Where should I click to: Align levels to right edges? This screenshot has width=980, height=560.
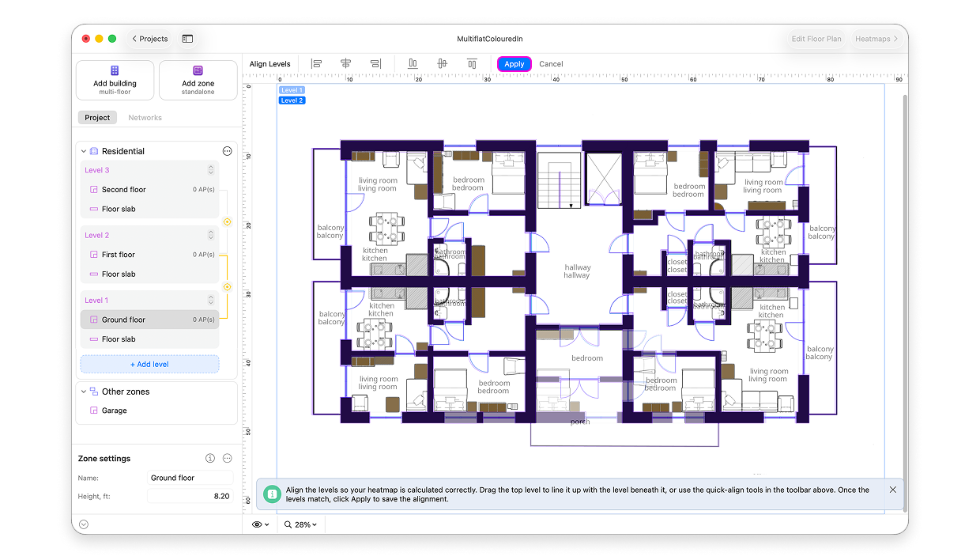pos(375,64)
